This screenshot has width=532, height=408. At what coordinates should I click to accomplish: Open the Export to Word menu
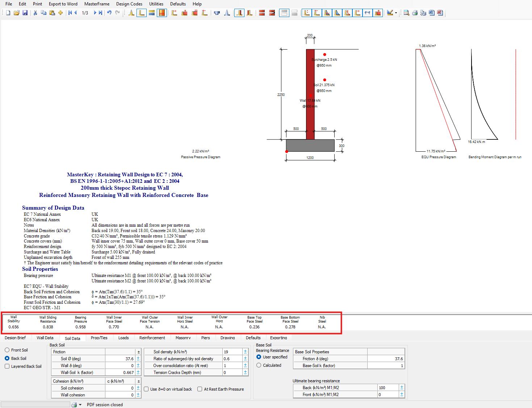point(63,4)
